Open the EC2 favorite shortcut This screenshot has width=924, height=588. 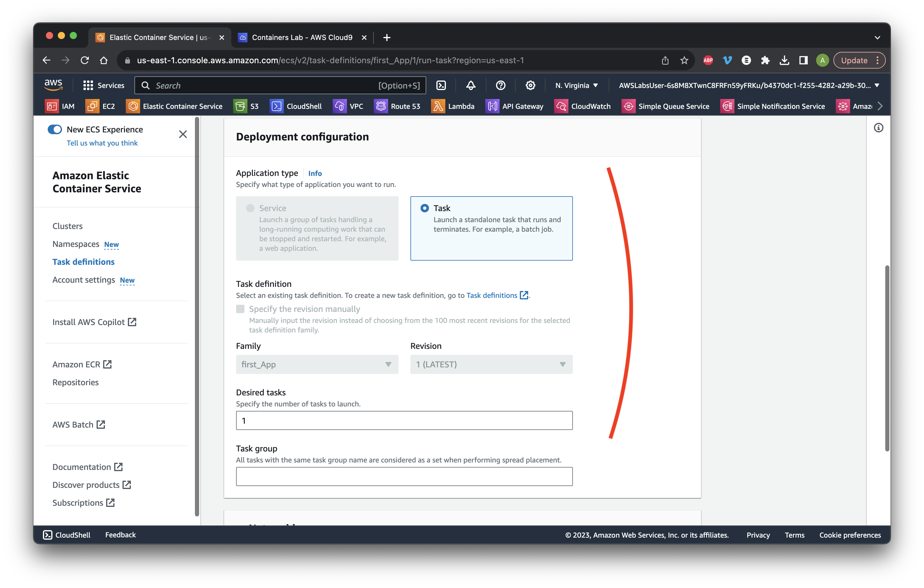[x=100, y=106]
